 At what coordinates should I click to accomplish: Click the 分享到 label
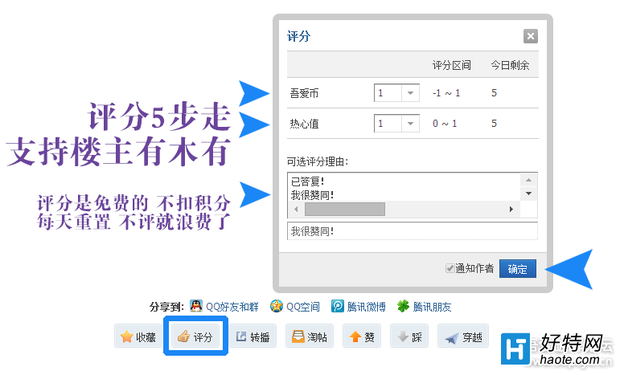pos(166,307)
